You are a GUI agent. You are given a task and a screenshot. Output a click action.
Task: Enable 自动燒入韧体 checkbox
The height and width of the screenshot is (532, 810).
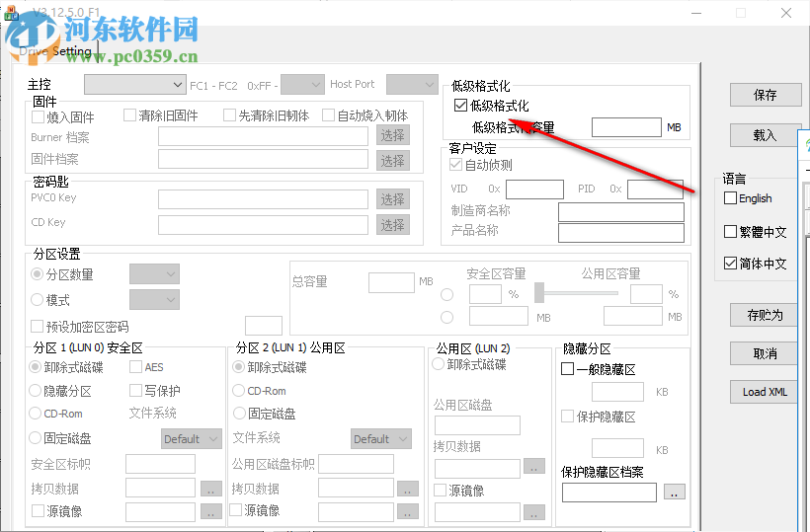[x=328, y=115]
